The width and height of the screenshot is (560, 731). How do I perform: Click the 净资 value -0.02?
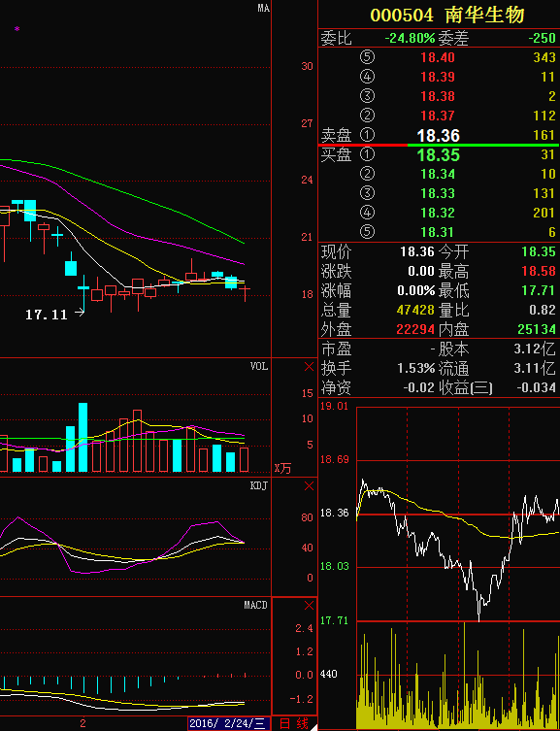click(418, 387)
